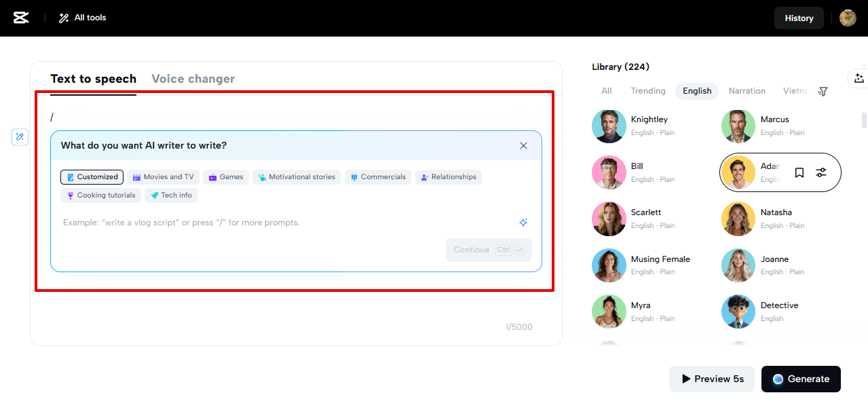
Task: Select the Commercials prompt category
Action: [378, 177]
